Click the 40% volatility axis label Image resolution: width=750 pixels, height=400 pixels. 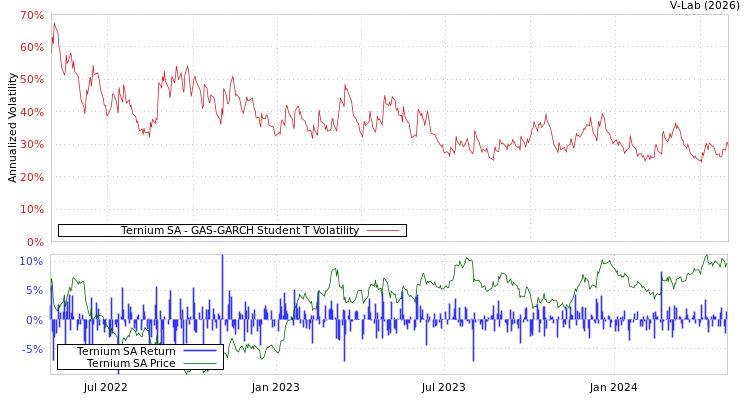(x=31, y=113)
